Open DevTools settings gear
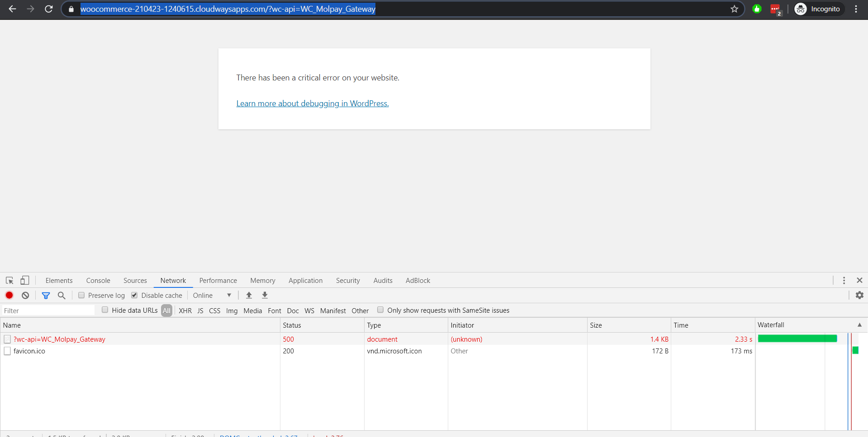The width and height of the screenshot is (868, 437). point(859,295)
